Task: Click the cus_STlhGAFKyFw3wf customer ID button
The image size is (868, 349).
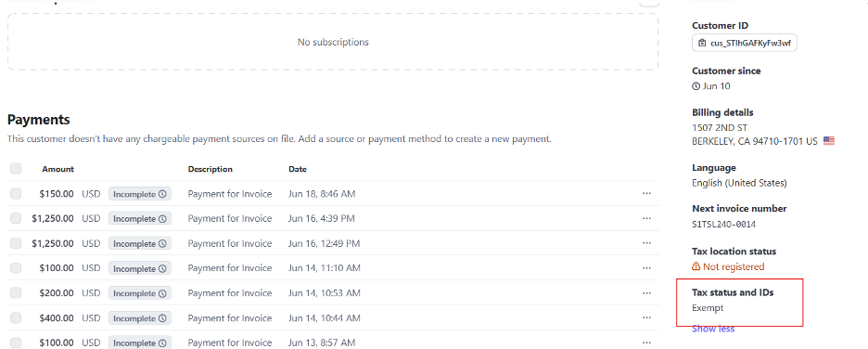Action: coord(745,43)
